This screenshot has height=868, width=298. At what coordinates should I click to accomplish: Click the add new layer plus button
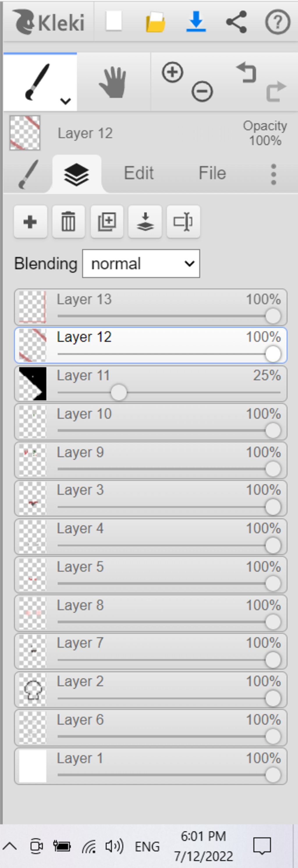coord(30,222)
